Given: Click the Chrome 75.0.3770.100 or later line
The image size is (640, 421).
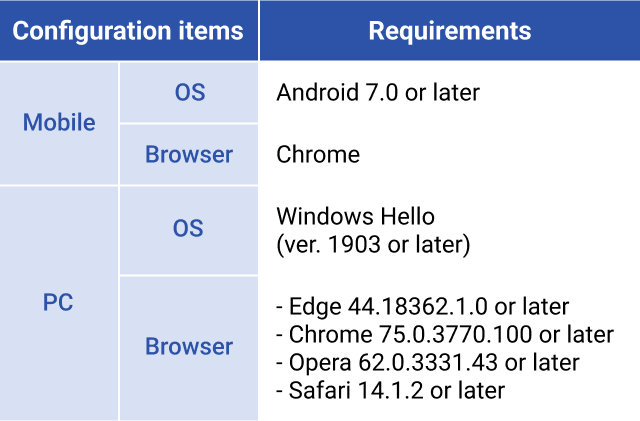Looking at the screenshot, I should click(445, 334).
